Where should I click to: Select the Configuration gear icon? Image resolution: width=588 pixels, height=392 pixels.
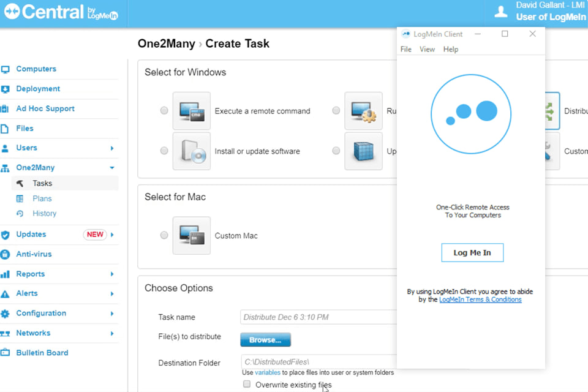click(5, 314)
